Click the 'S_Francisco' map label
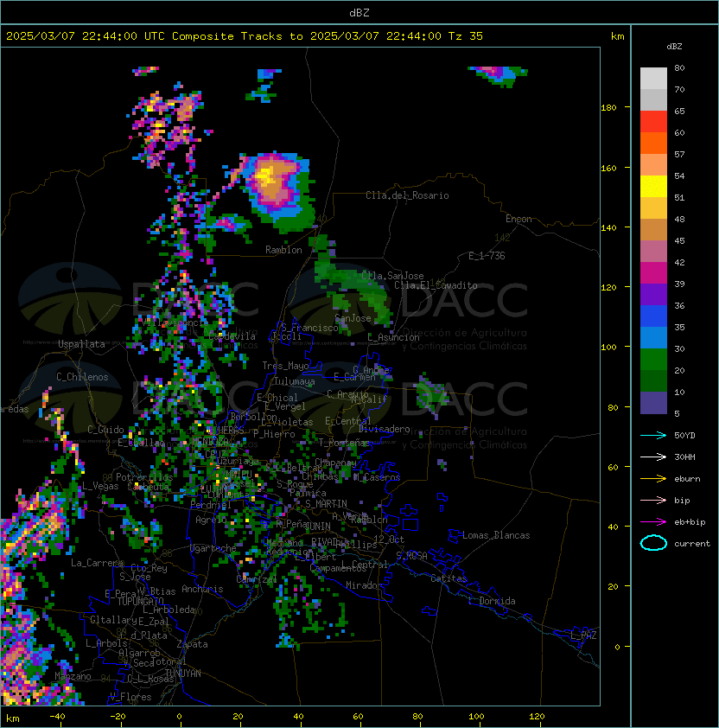 coord(309,328)
